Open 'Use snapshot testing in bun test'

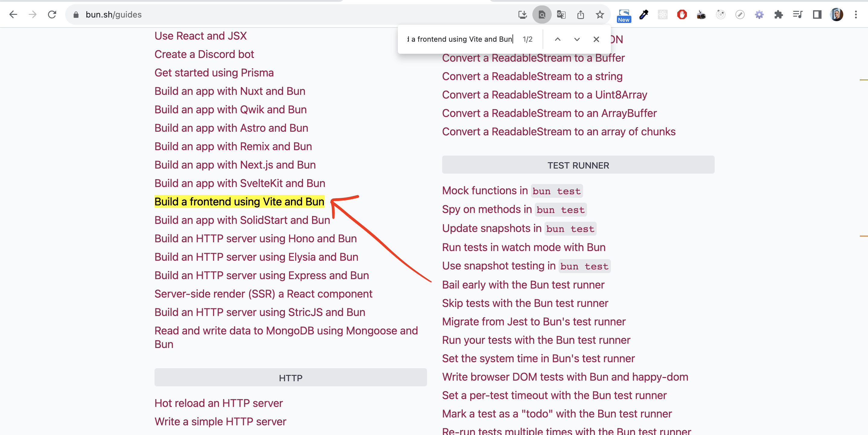click(x=526, y=266)
